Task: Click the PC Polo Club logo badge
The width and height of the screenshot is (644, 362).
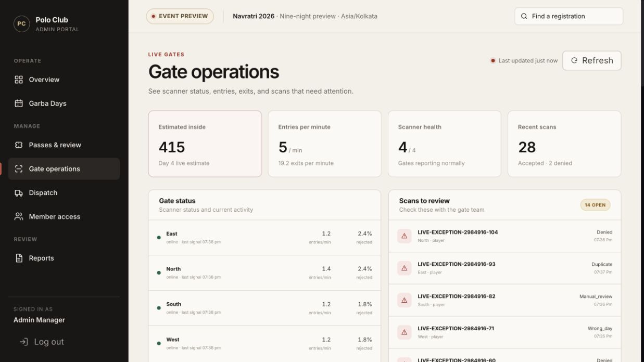Action: (x=21, y=24)
